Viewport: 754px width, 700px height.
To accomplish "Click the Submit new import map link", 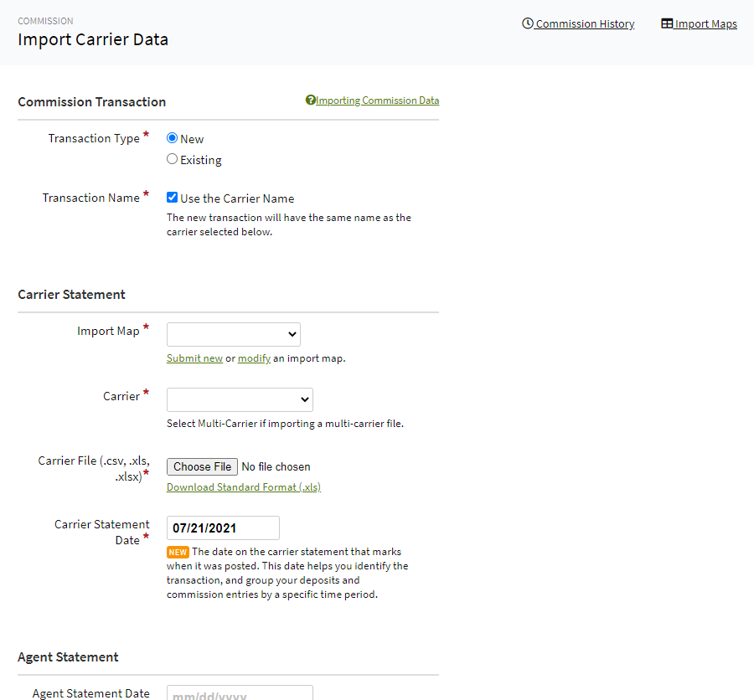I will click(x=194, y=358).
